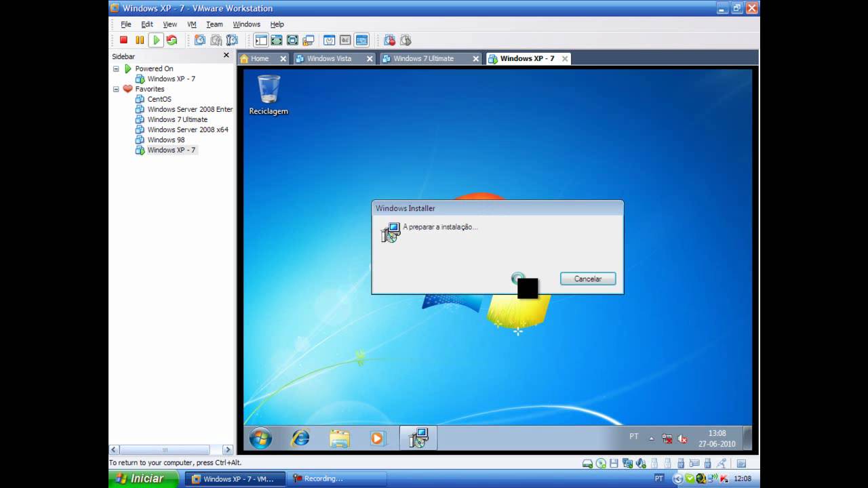Show the appliance view toolbar icon
The width and height of the screenshot is (868, 488).
pyautogui.click(x=345, y=40)
